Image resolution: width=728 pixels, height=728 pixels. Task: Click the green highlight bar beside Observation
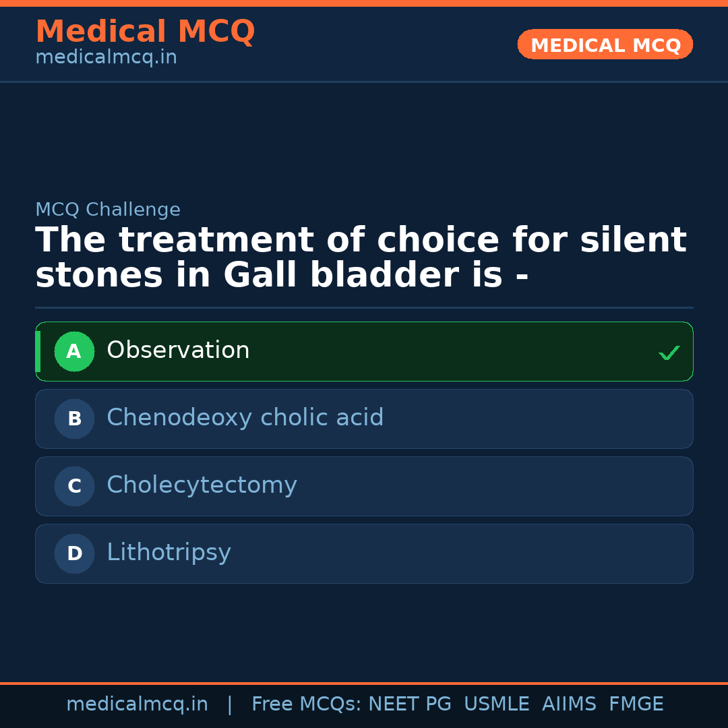(x=38, y=351)
